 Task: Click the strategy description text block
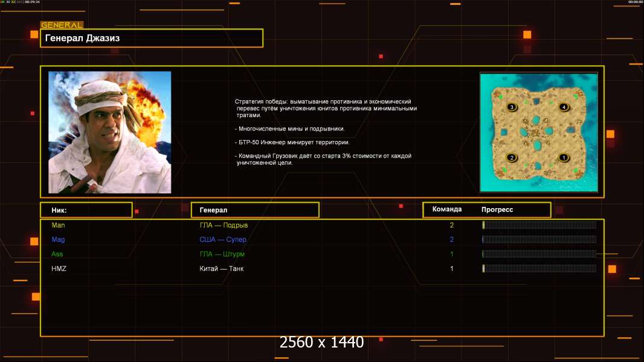[x=326, y=132]
